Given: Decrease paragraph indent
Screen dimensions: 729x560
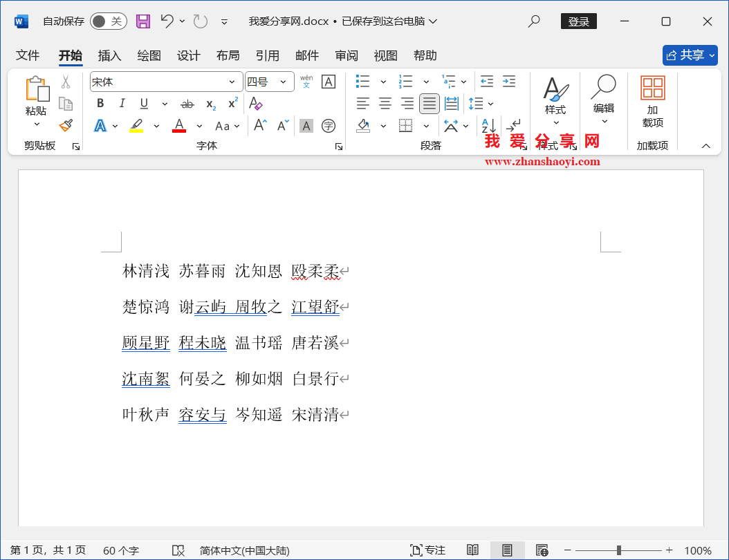Looking at the screenshot, I should pos(487,82).
